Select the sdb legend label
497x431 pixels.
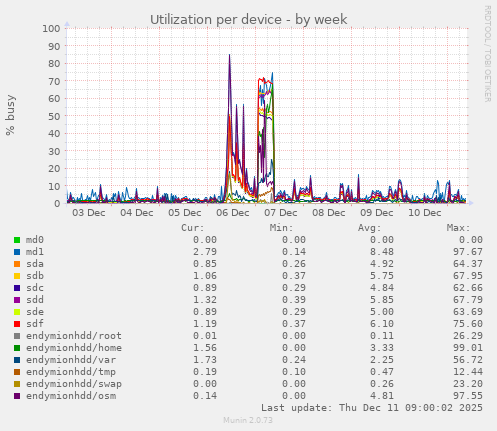point(35,276)
